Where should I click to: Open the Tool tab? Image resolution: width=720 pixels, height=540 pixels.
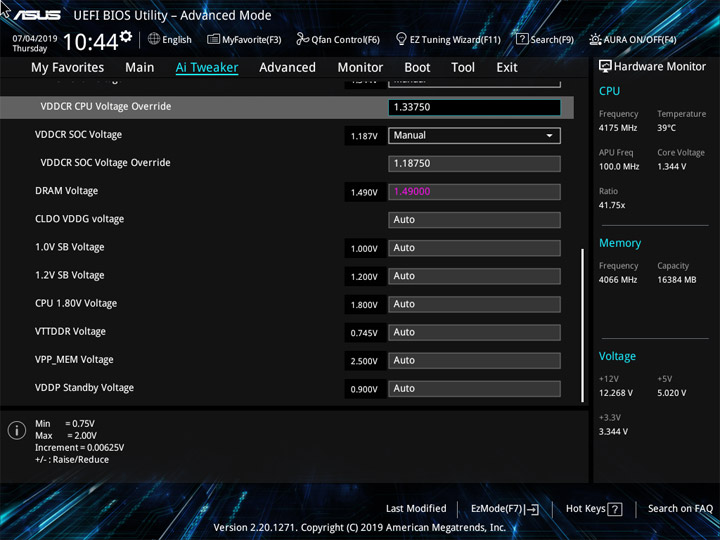(x=463, y=68)
